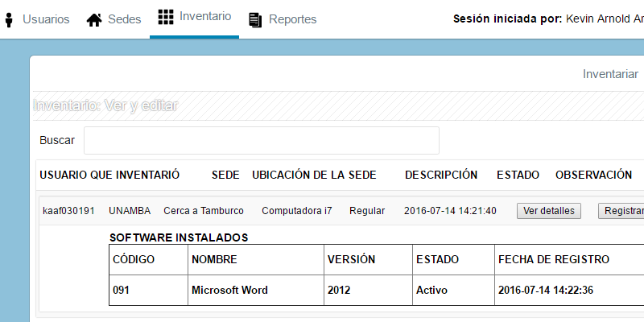Select the Inventario tab

[x=205, y=16]
